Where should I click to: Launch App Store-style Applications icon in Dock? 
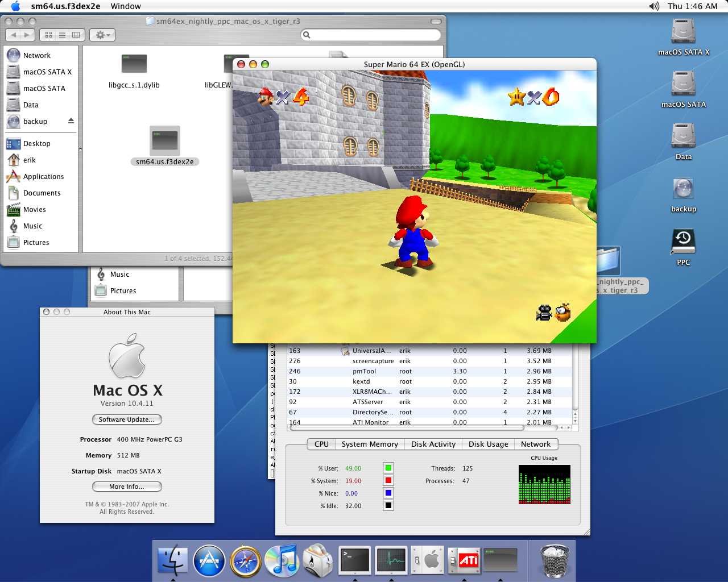[209, 561]
